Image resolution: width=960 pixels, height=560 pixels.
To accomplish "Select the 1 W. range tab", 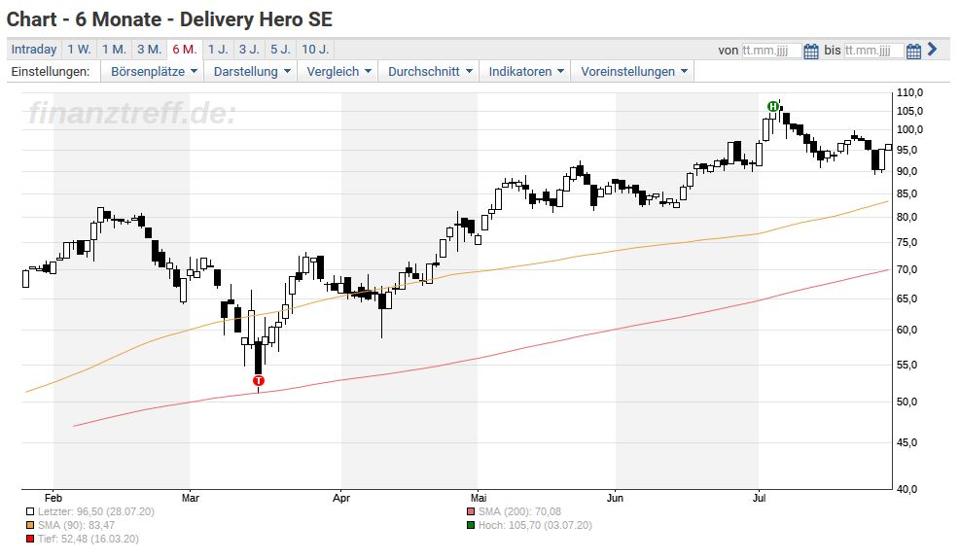I will 79,49.
